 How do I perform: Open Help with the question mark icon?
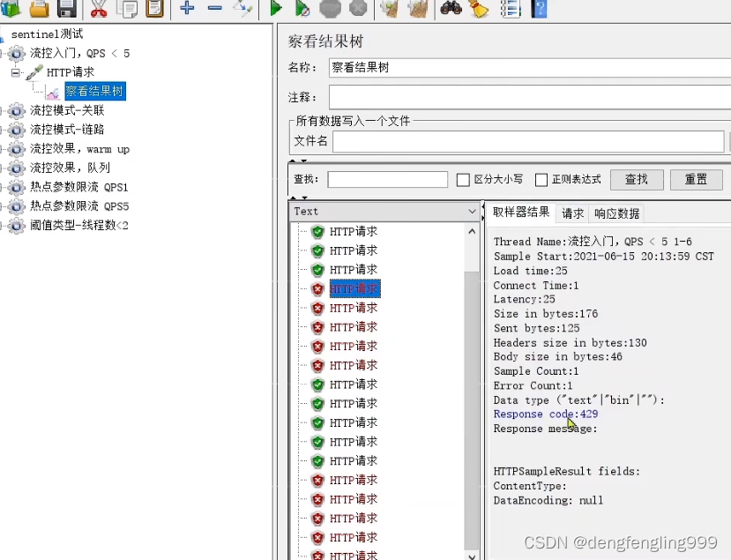click(x=539, y=7)
